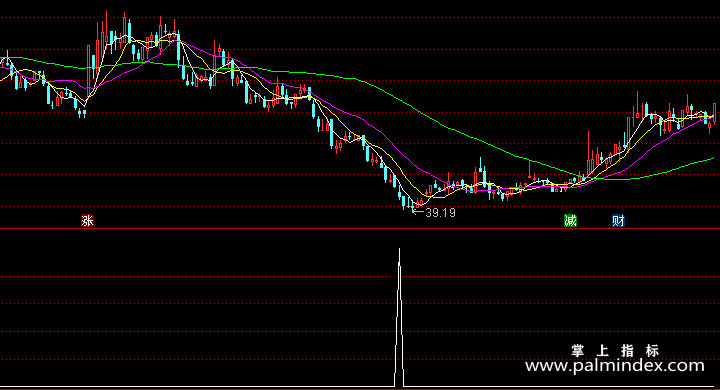Click the peak of the white indicator spike
The image size is (720, 390).
pos(399,249)
